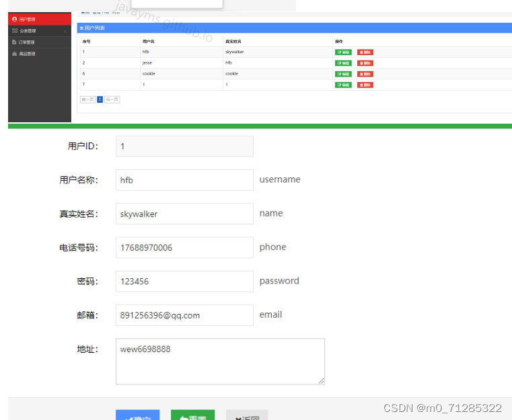Click the green 重置 reset button
This screenshot has height=420, width=512.
click(x=192, y=415)
